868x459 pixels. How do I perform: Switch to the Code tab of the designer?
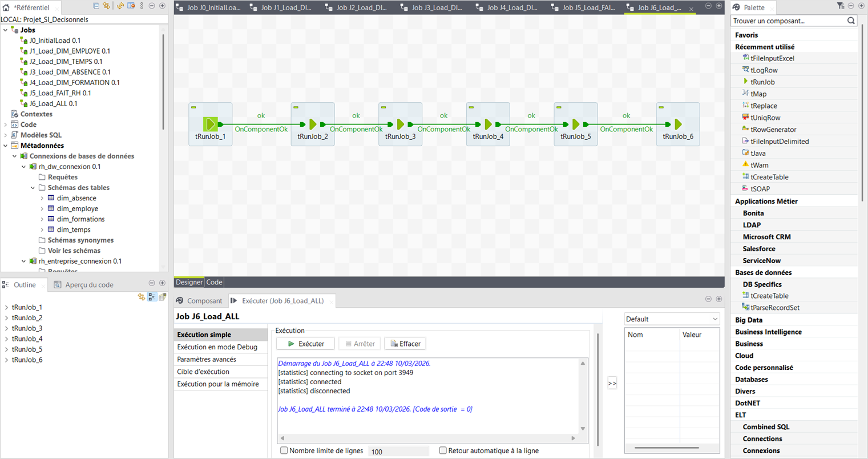point(213,281)
